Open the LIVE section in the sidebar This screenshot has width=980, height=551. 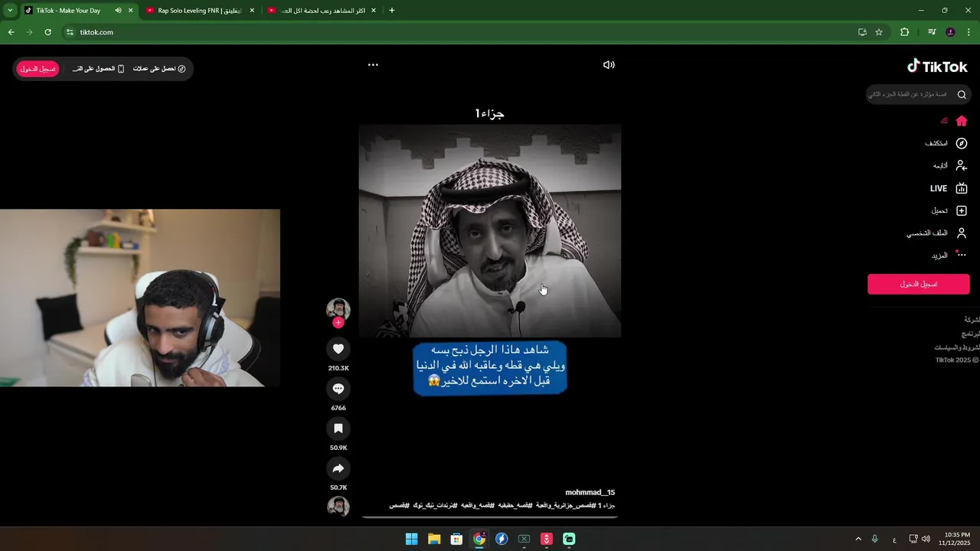(948, 188)
